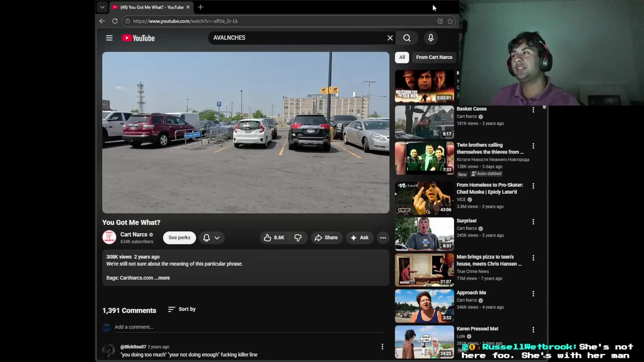Dislike the video with thumbs down
The width and height of the screenshot is (644, 362).
click(298, 238)
